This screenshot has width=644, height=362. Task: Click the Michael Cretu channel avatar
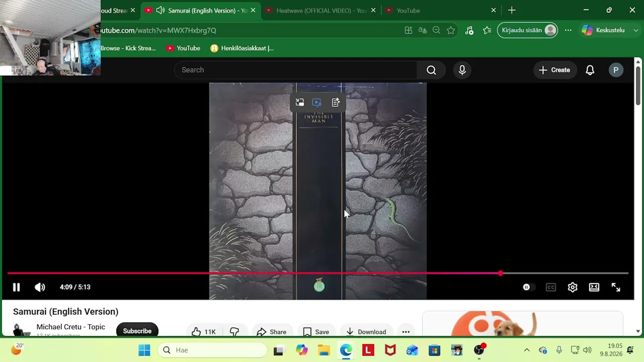pos(22,330)
